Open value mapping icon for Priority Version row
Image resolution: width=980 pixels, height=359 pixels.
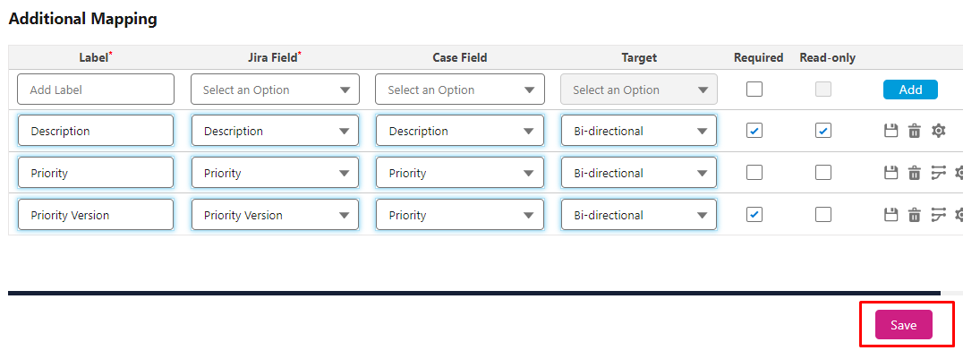938,215
